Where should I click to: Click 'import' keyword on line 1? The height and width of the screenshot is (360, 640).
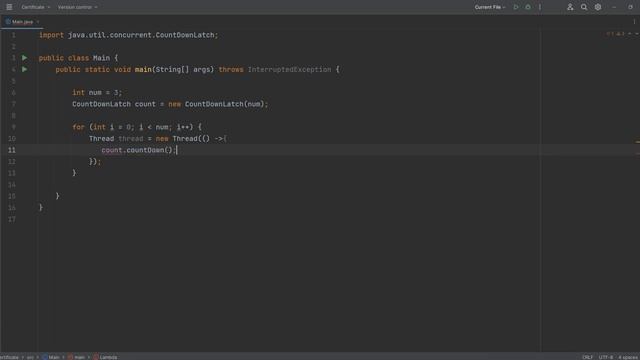coord(51,35)
